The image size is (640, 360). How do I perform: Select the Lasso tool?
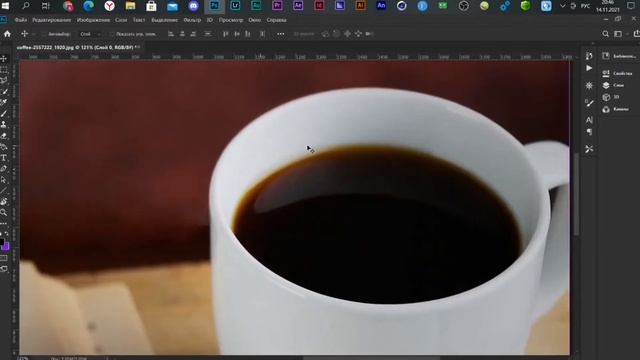pyautogui.click(x=4, y=80)
